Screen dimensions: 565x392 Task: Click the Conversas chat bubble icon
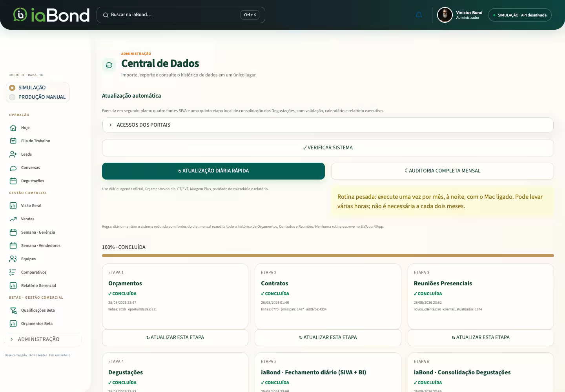tap(13, 167)
